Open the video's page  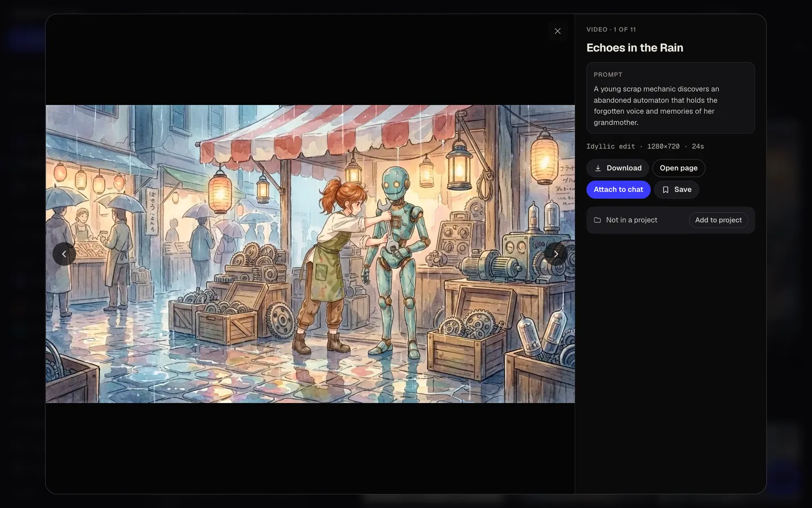(678, 168)
